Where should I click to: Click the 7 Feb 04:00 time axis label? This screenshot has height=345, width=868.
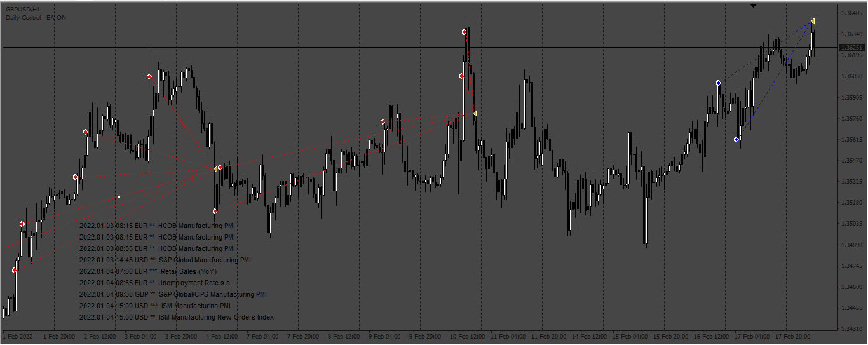tap(262, 336)
